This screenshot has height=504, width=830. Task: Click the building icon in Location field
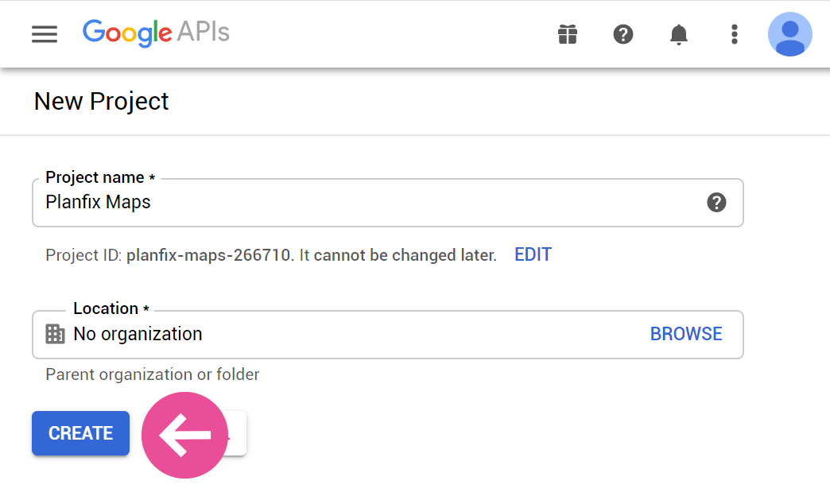point(55,334)
